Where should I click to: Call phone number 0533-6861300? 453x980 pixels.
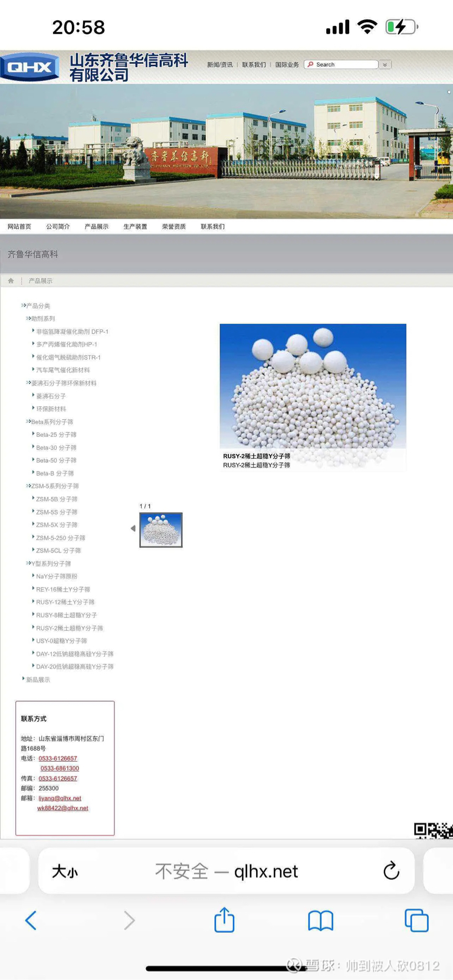pyautogui.click(x=60, y=768)
